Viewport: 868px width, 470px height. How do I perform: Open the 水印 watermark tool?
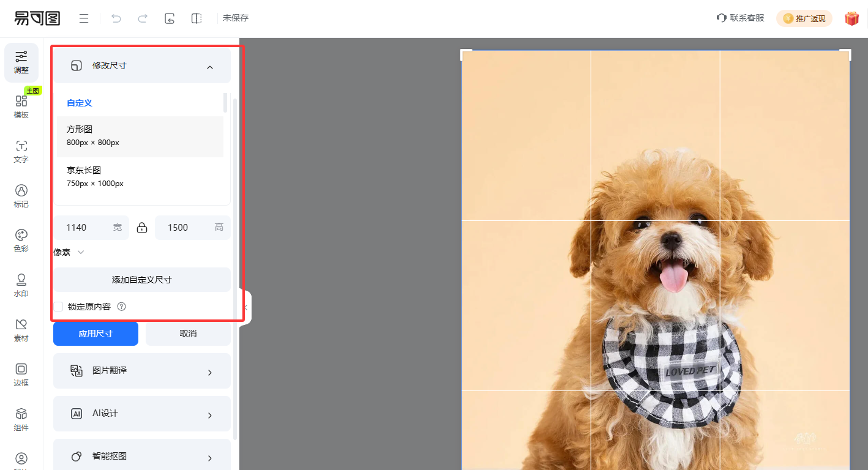(21, 286)
